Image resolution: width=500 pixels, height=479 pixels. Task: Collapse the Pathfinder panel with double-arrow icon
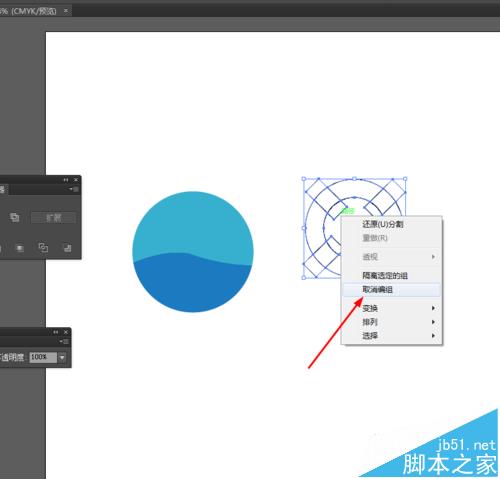(66, 180)
